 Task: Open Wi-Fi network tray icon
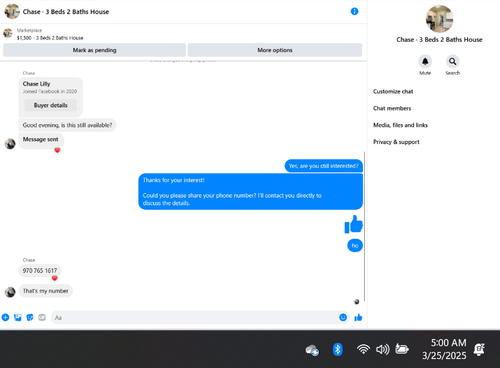(x=363, y=349)
